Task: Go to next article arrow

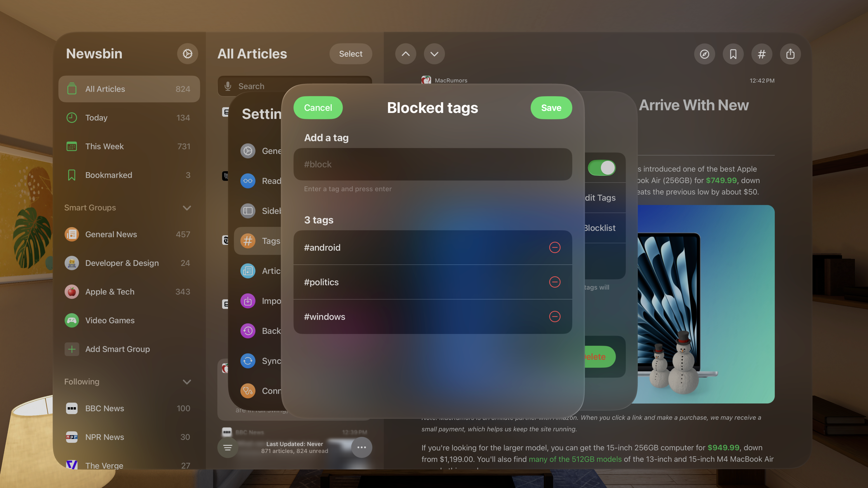Action: [x=434, y=54]
